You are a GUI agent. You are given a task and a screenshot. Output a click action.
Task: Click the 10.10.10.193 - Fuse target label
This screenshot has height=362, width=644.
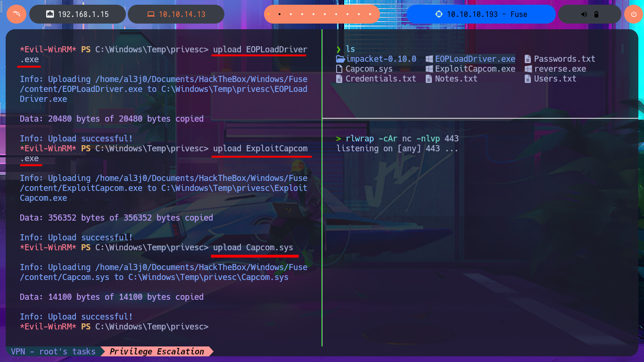487,14
